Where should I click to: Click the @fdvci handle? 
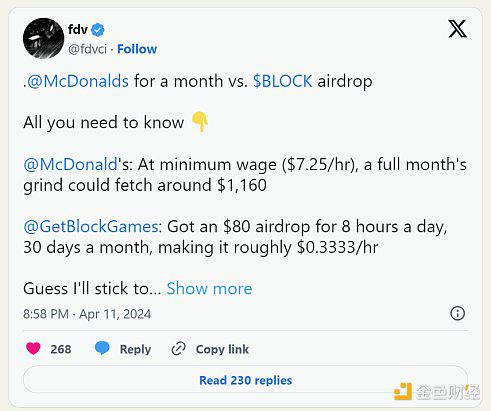[x=87, y=49]
